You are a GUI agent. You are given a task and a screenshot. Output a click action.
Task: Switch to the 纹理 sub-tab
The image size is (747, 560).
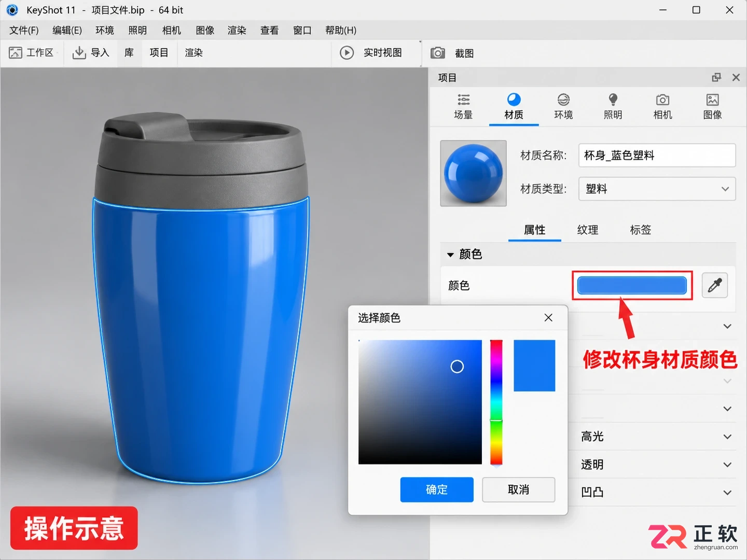pos(588,230)
